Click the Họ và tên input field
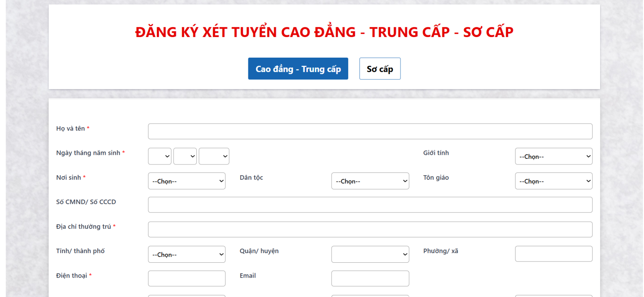This screenshot has height=297, width=644. [370, 131]
